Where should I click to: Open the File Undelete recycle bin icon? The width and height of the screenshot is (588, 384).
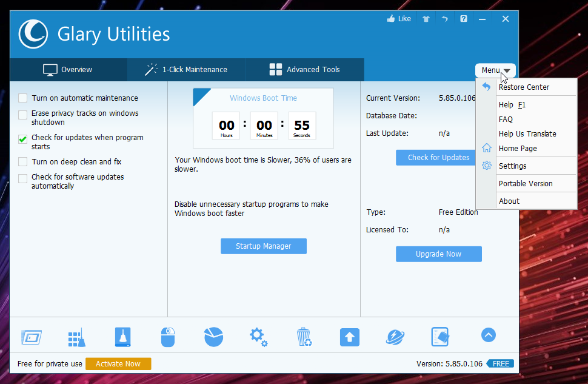304,337
